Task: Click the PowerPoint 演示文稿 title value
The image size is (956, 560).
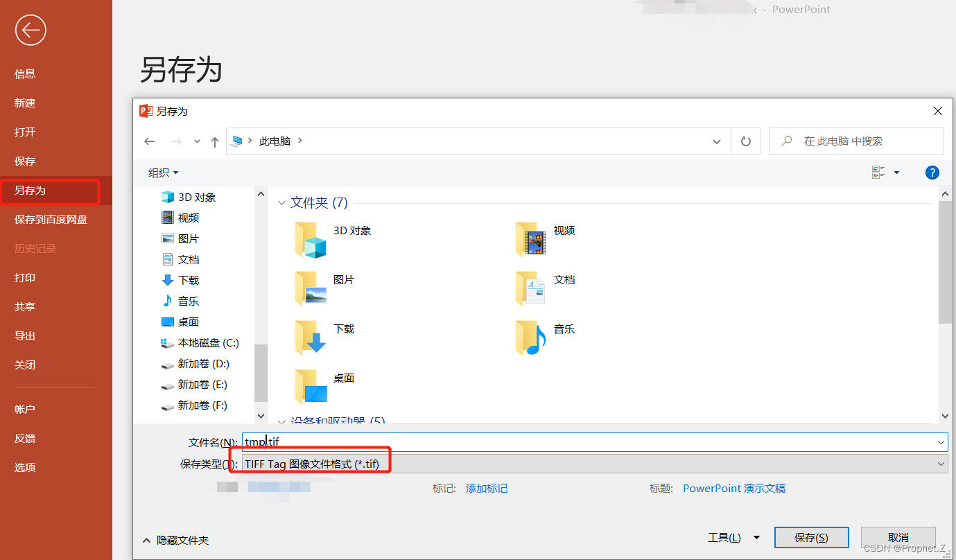Action: click(x=734, y=489)
